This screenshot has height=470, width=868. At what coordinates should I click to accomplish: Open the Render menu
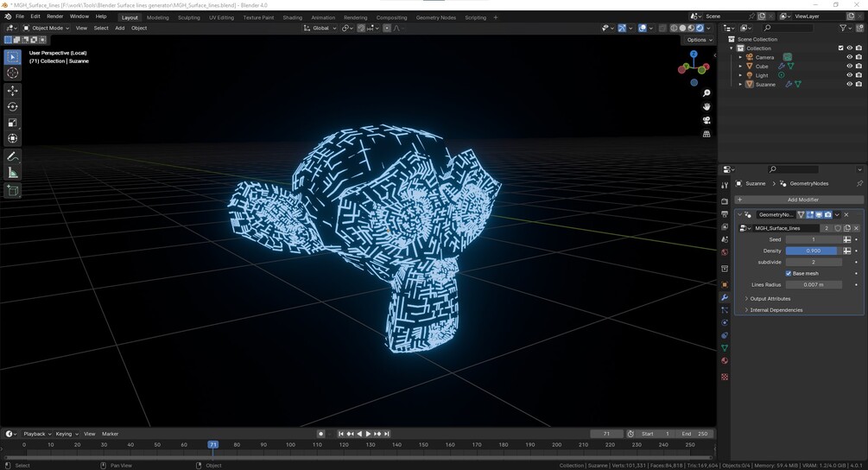pyautogui.click(x=54, y=16)
